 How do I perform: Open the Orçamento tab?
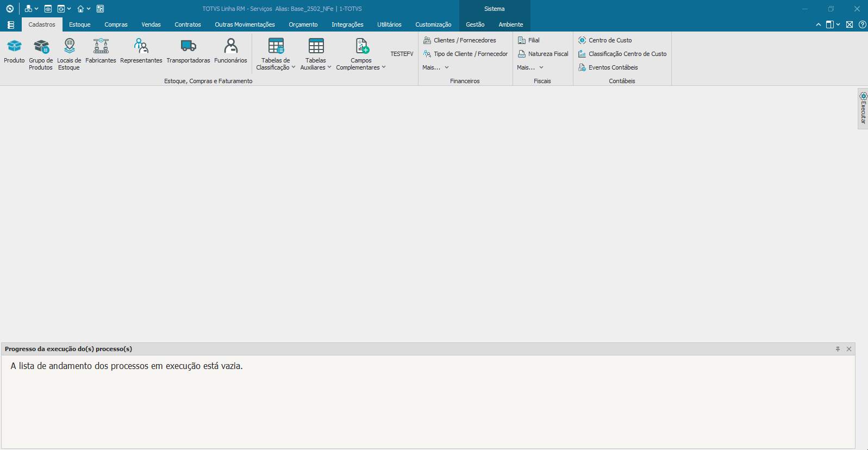coord(303,24)
